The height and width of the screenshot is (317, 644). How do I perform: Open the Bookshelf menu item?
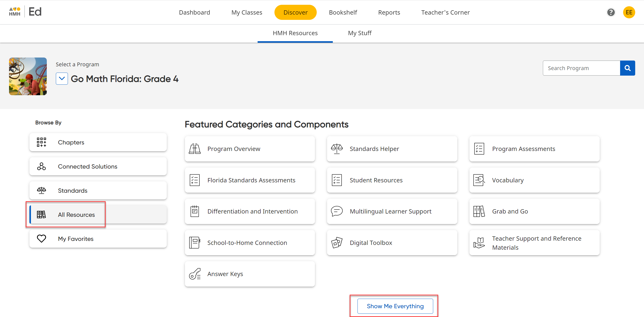coord(343,12)
